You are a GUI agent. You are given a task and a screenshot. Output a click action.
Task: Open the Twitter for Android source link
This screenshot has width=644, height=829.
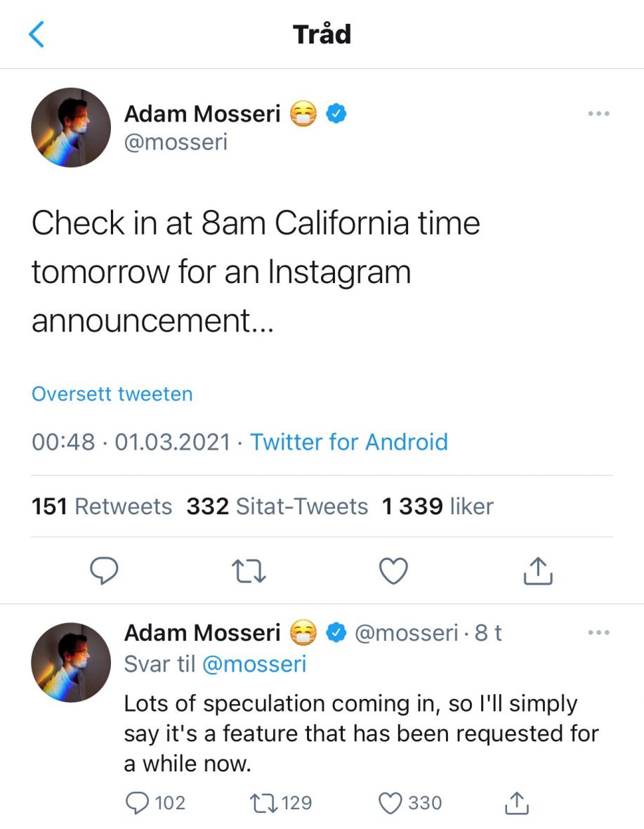348,442
